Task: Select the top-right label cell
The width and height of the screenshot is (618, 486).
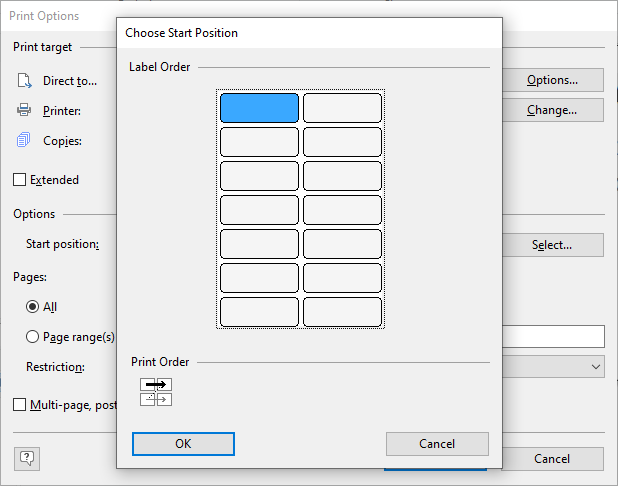Action: (342, 108)
